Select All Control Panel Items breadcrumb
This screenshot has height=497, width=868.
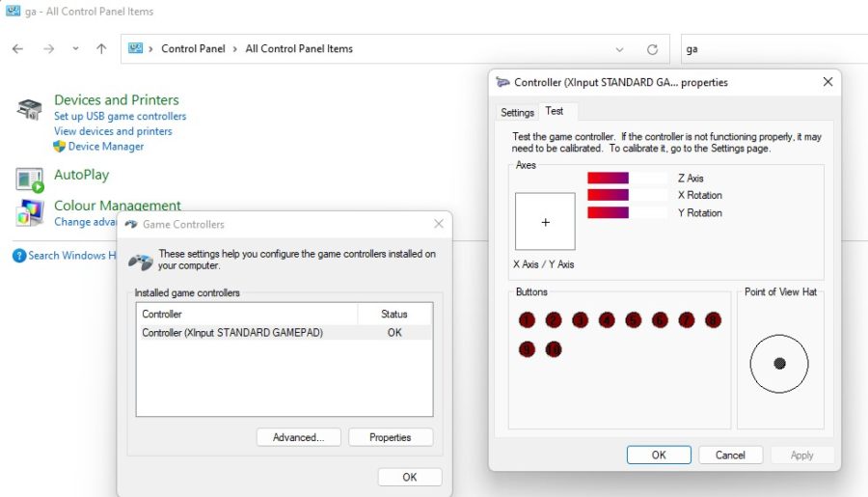point(299,49)
